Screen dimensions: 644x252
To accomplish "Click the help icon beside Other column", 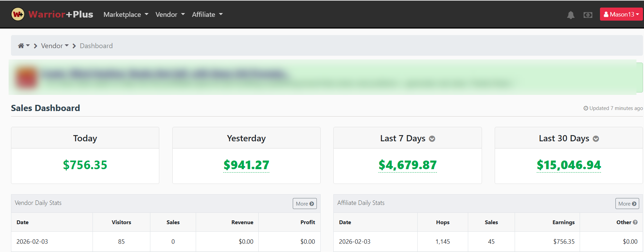I will point(635,222).
